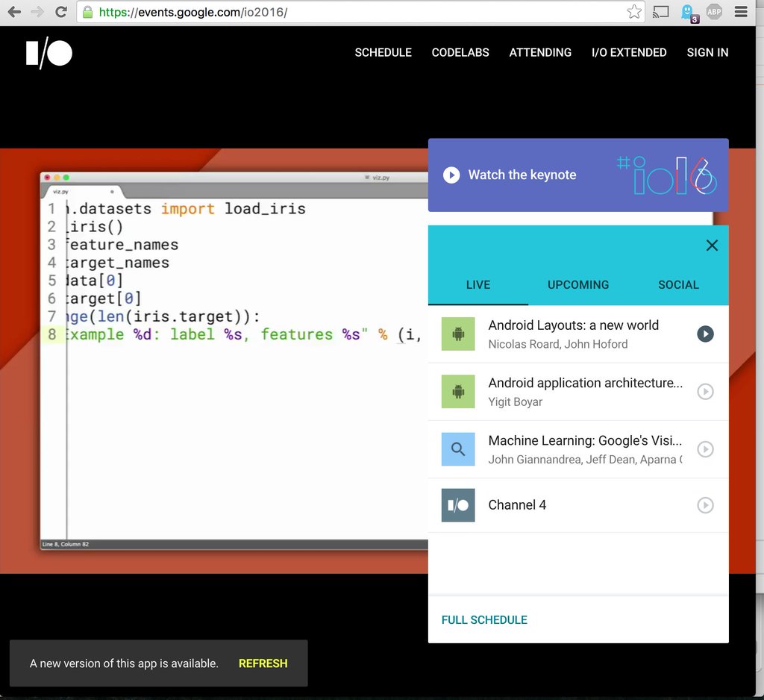Image resolution: width=764 pixels, height=700 pixels.
Task: Open SCHEDULE in the top navigation
Action: point(383,53)
